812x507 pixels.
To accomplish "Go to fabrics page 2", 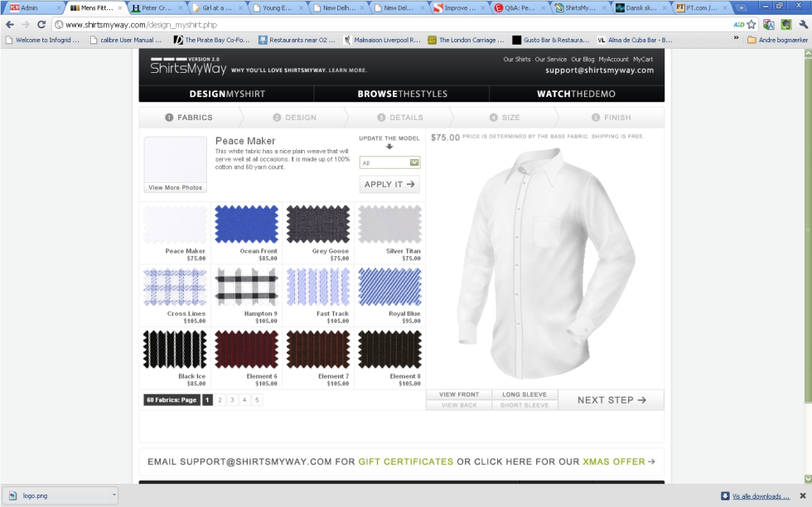I will pos(220,400).
